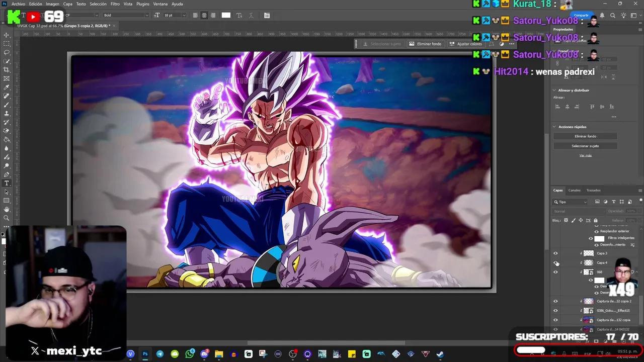Toggle Resplandor exterior effect visibility
Viewport: 644px width, 362px height.
click(597, 231)
